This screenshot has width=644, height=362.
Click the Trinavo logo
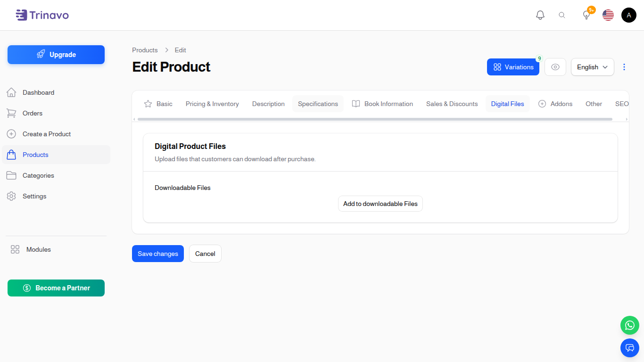tap(42, 15)
